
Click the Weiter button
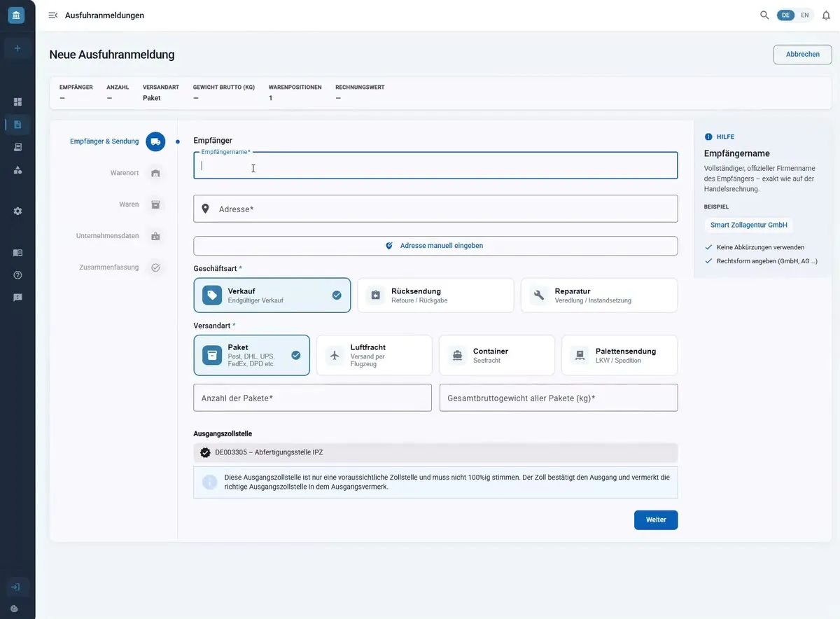point(656,520)
